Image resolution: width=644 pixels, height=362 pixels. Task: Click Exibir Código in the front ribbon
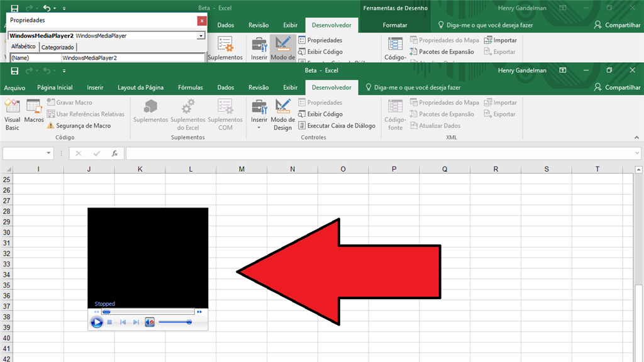pos(320,114)
